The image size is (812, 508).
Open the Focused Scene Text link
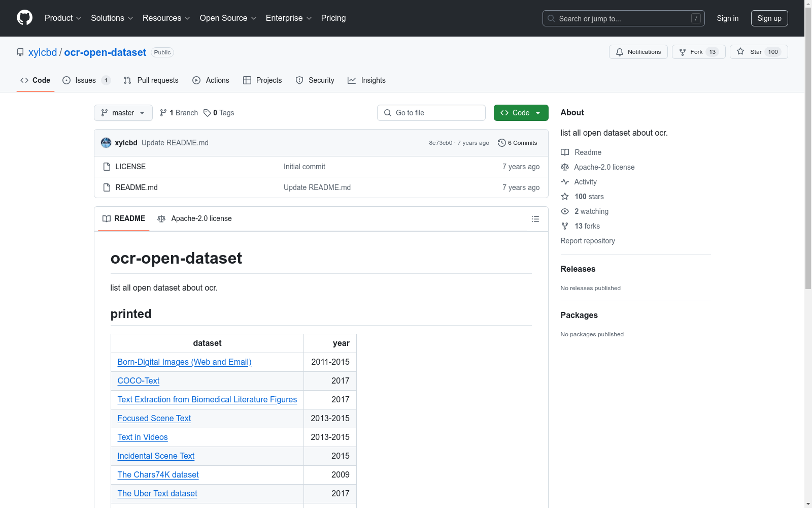154,419
